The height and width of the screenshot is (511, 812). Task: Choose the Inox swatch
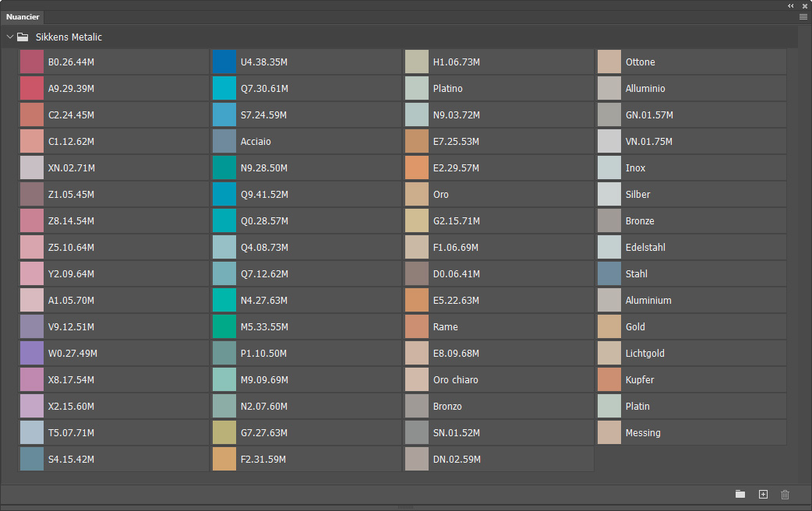pos(609,167)
